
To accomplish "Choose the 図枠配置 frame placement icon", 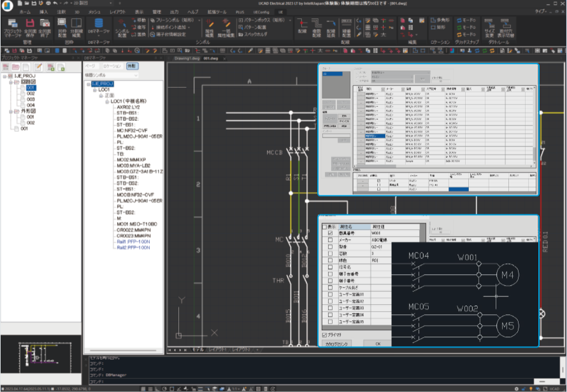I will (x=62, y=28).
